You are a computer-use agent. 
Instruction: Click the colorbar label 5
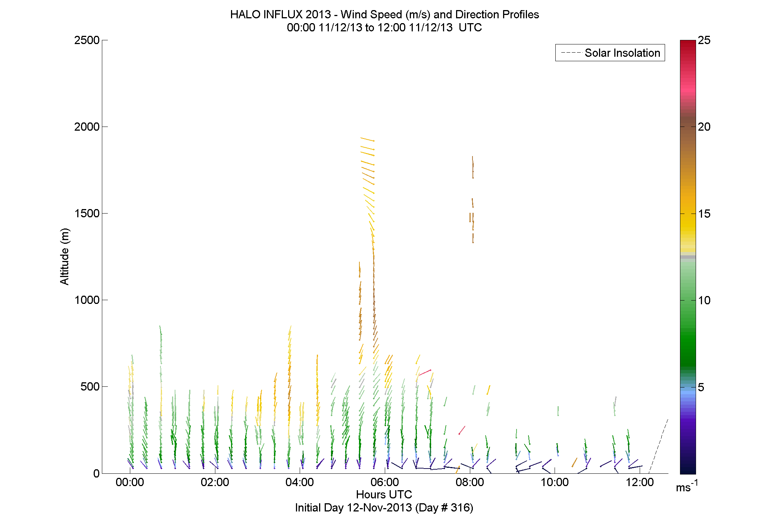pyautogui.click(x=701, y=387)
